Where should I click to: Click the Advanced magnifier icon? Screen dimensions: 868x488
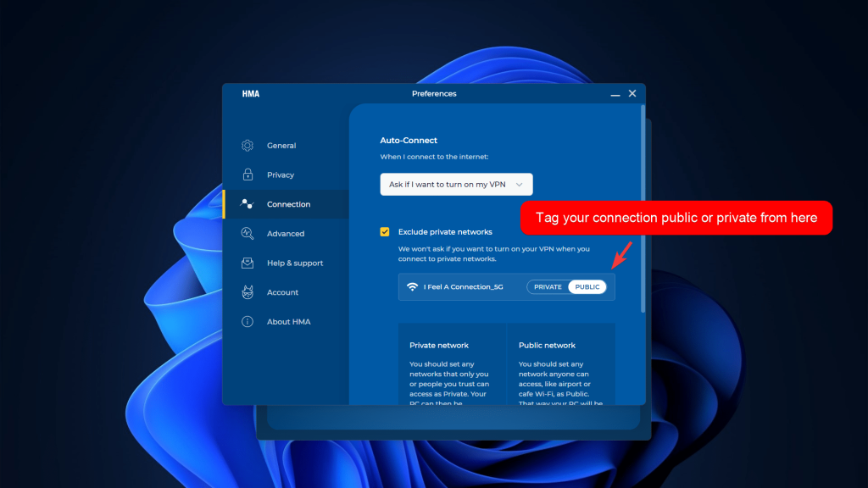click(x=248, y=234)
